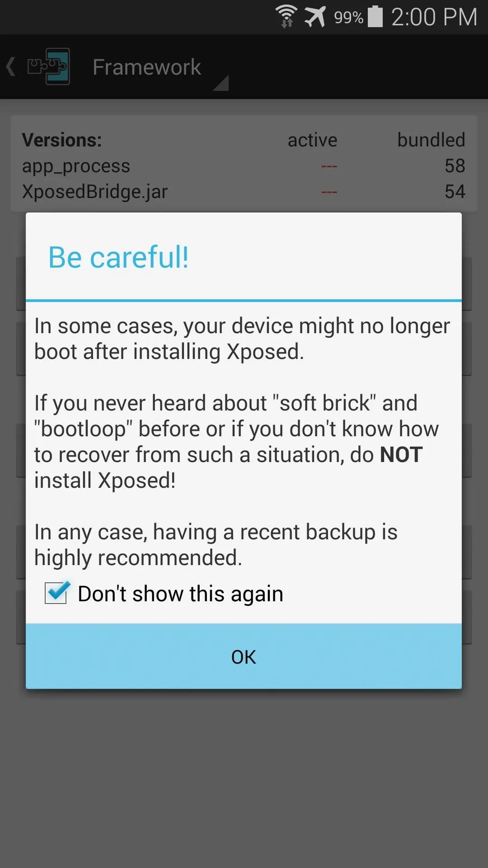Image resolution: width=488 pixels, height=868 pixels.
Task: Tap the 2:00 PM clock
Action: pyautogui.click(x=434, y=17)
